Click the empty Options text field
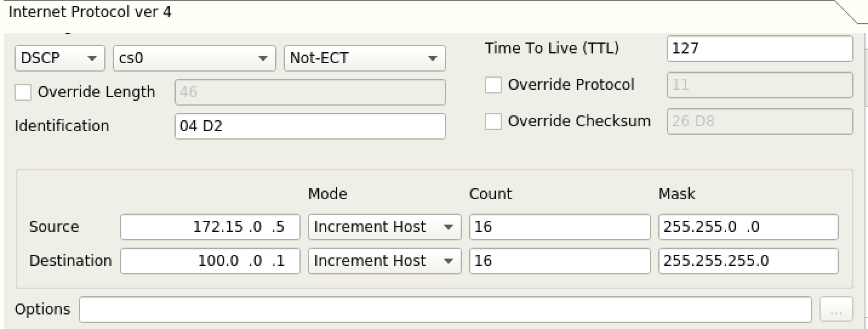The image size is (868, 329). 446,310
